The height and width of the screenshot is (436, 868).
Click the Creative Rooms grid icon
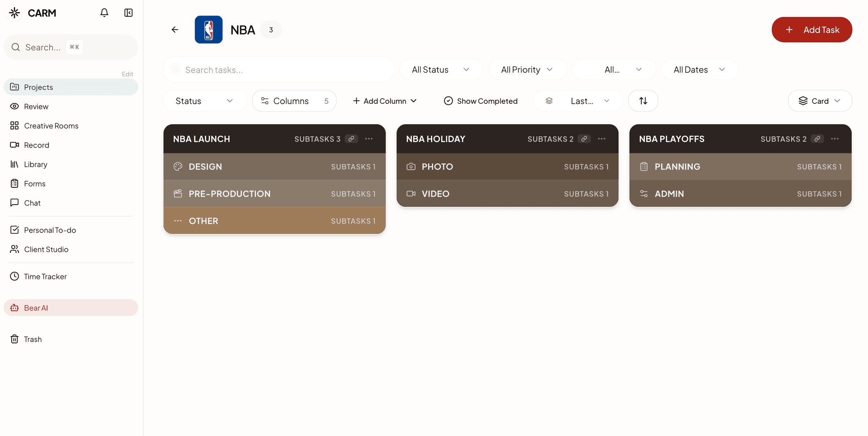point(14,125)
